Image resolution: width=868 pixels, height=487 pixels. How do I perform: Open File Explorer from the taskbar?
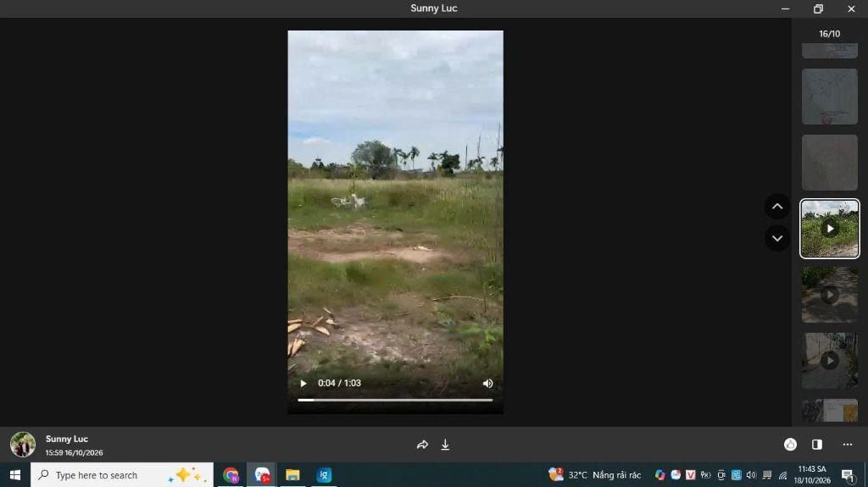(292, 475)
